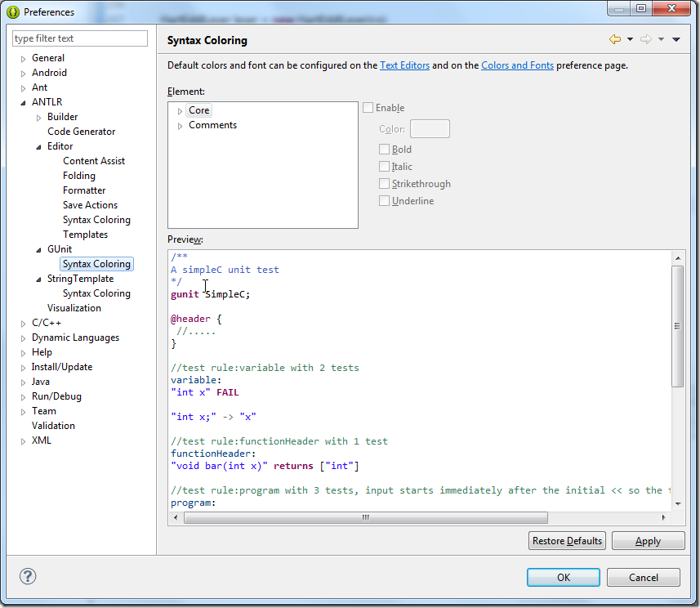Open the preference page view menu arrow
The width and height of the screenshot is (700, 608).
(676, 39)
